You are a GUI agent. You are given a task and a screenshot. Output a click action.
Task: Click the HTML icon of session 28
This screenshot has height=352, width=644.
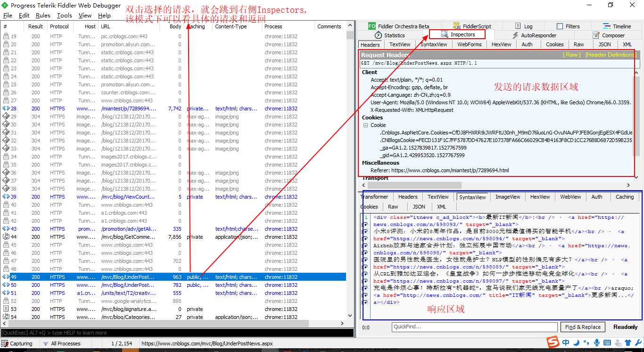point(6,109)
